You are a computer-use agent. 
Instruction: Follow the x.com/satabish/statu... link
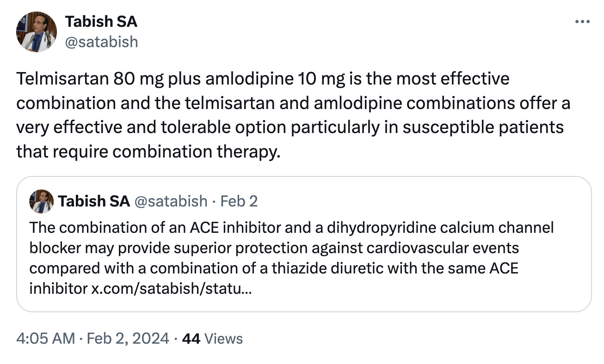coord(171,289)
